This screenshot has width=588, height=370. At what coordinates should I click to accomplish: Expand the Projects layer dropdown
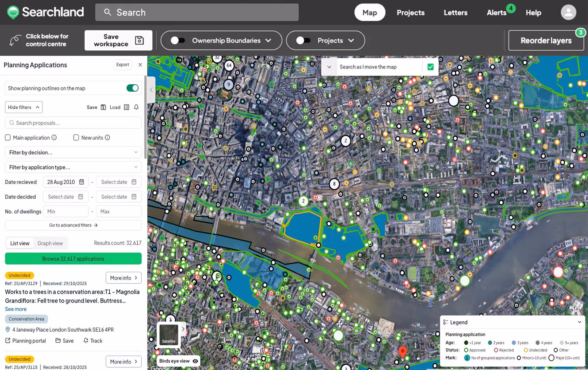point(352,40)
